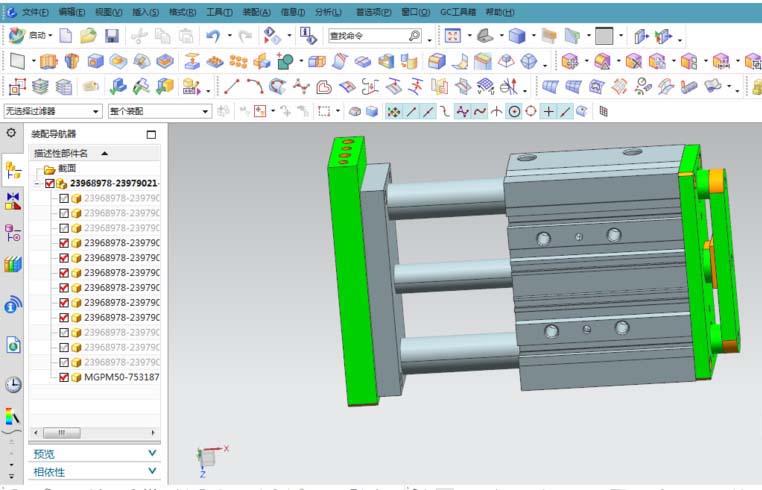Open a file using the yellow folder icon
This screenshot has width=762, height=490.
tap(88, 35)
